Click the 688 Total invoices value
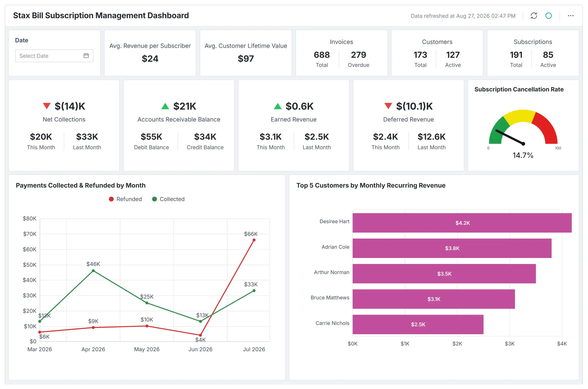 click(x=322, y=55)
